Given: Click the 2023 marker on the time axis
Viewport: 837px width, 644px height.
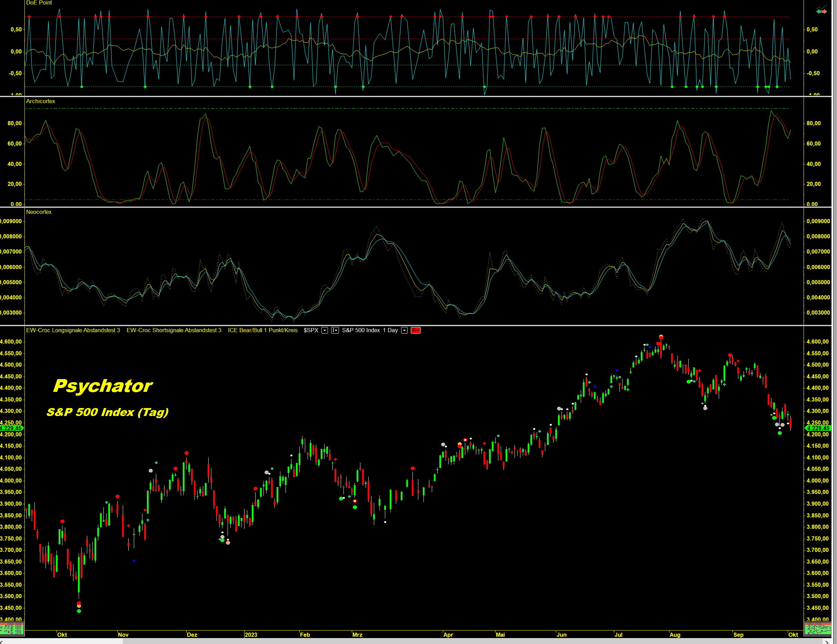Looking at the screenshot, I should 251,635.
